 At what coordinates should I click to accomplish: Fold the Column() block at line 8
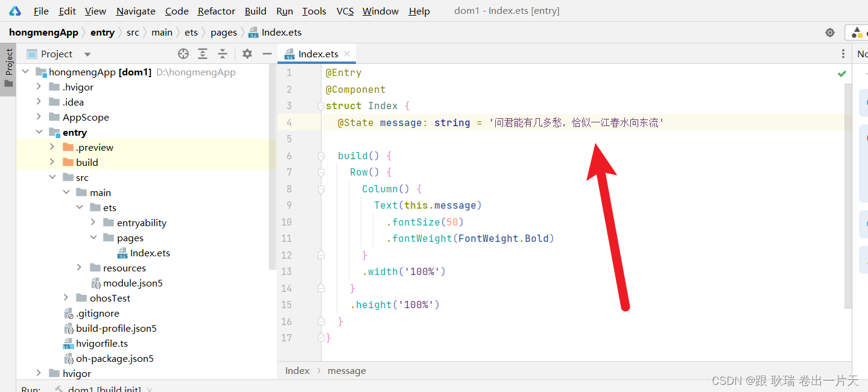point(321,189)
